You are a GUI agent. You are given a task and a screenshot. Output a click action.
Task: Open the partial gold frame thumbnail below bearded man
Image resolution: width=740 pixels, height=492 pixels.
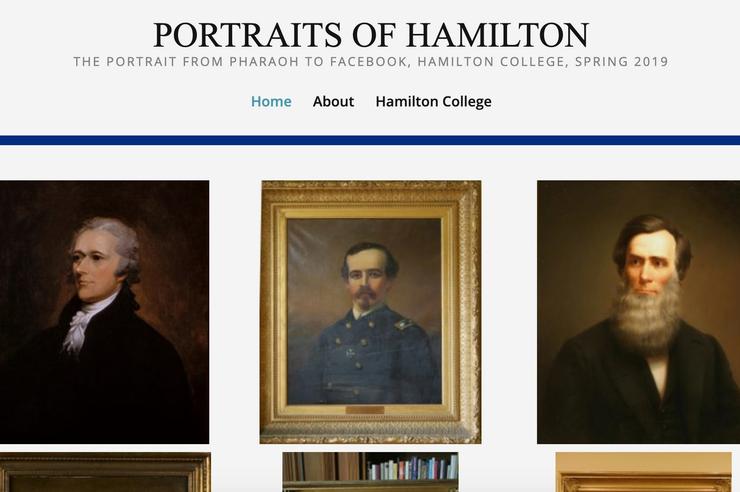click(x=644, y=472)
